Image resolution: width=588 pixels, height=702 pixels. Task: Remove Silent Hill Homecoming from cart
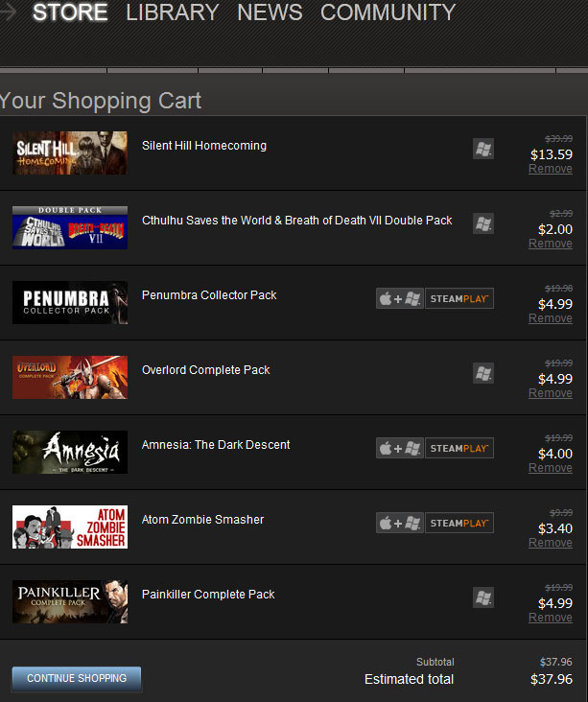[x=550, y=169]
